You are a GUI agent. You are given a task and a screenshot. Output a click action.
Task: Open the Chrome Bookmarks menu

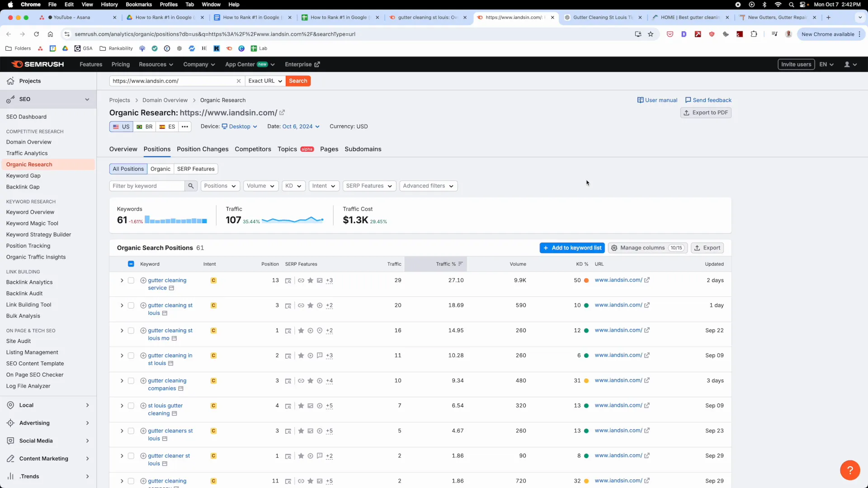click(x=138, y=5)
